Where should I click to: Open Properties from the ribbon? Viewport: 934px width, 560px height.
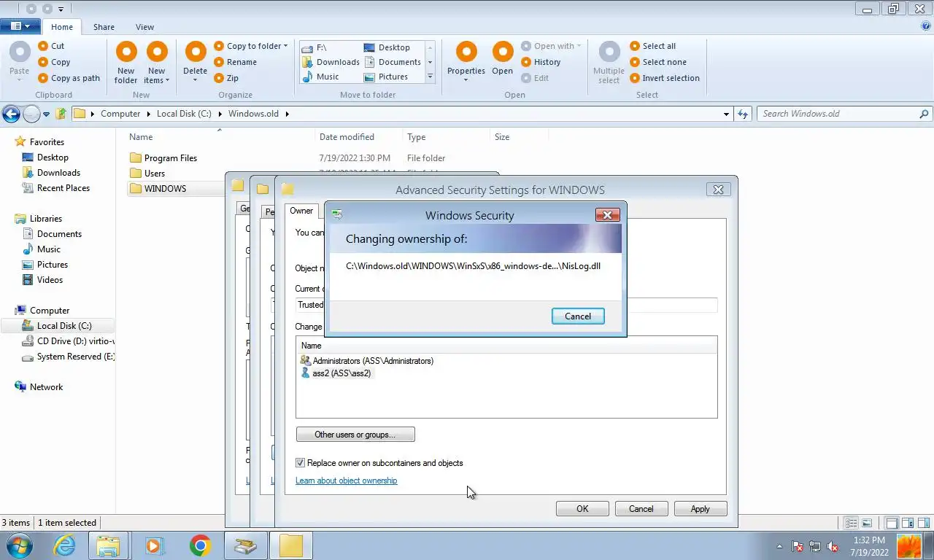[466, 61]
